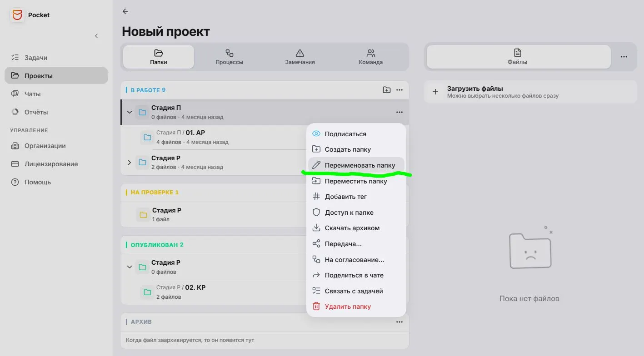Screen dimensions: 644x356
Task: Choose Удалить папку in the menu
Action: click(356, 307)
